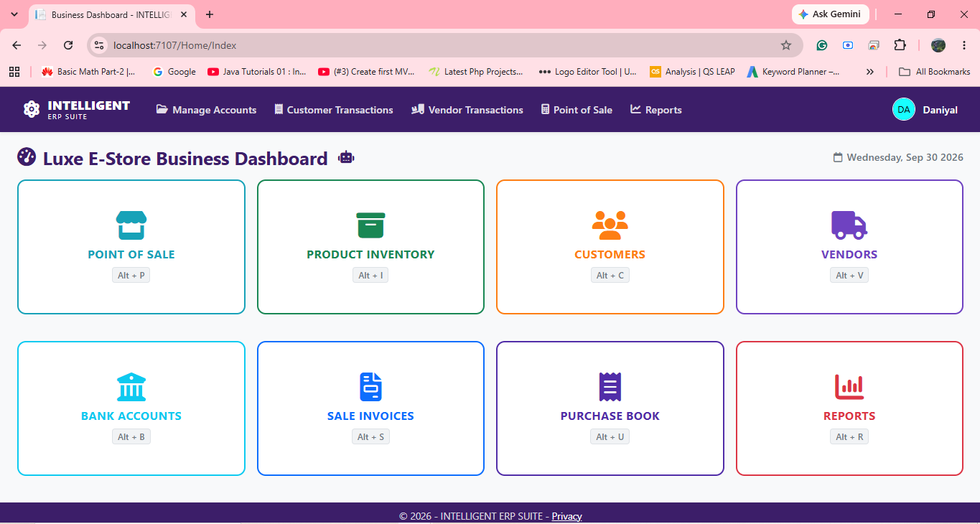
Task: Click the Purchase Book receipt icon
Action: point(610,387)
